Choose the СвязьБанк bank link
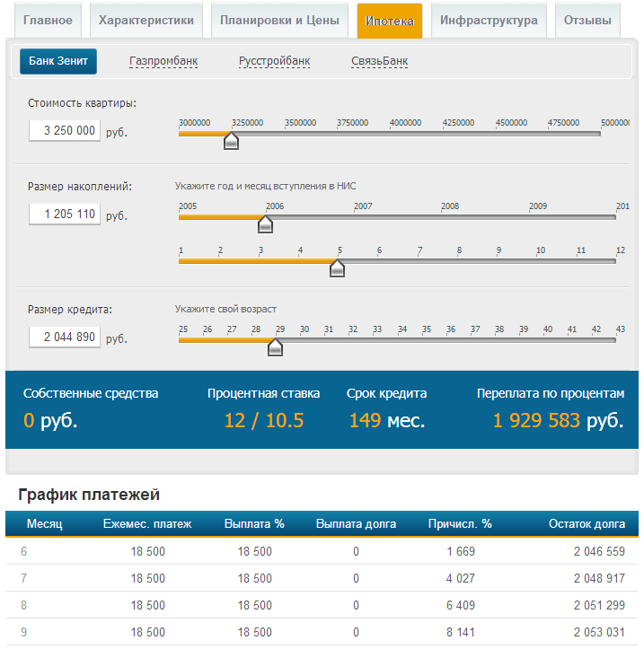This screenshot has height=649, width=644. pos(379,61)
